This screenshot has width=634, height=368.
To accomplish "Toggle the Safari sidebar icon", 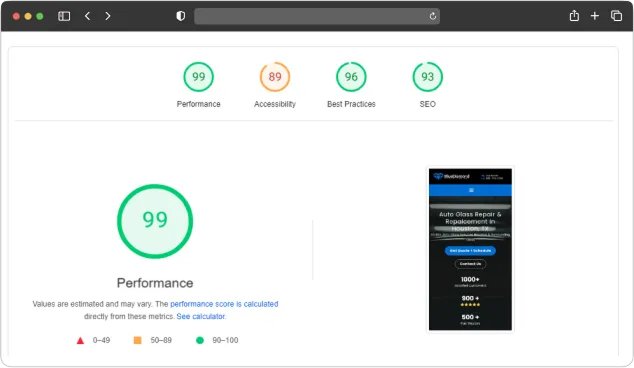I will coord(64,16).
